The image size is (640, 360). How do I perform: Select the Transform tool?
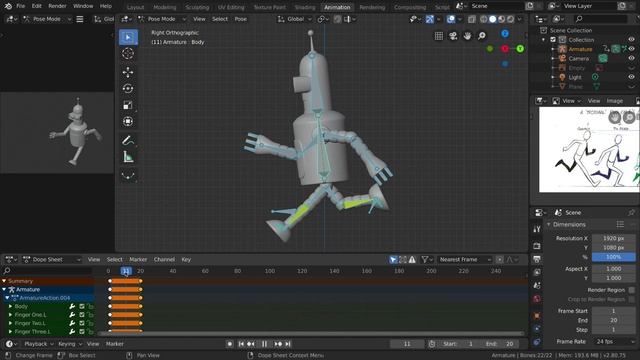click(x=128, y=121)
